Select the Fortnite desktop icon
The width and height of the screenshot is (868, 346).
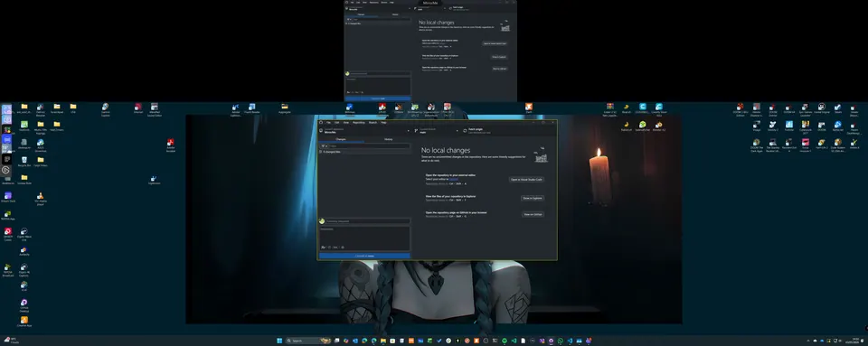click(x=789, y=126)
